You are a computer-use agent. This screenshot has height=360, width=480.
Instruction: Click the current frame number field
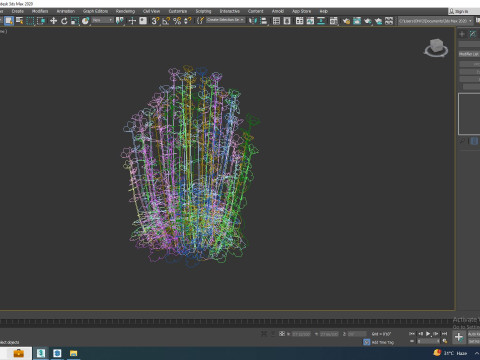tap(429, 341)
